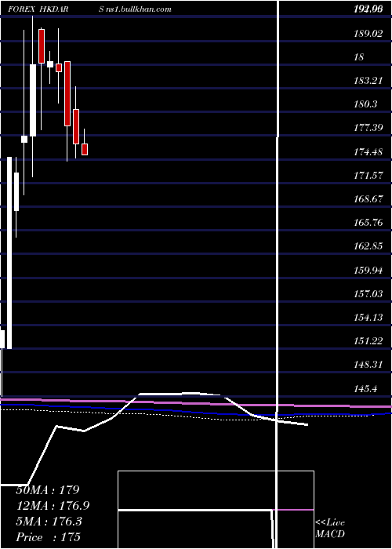Click the 151.22 price axis label
The height and width of the screenshot is (549, 392).
click(368, 340)
